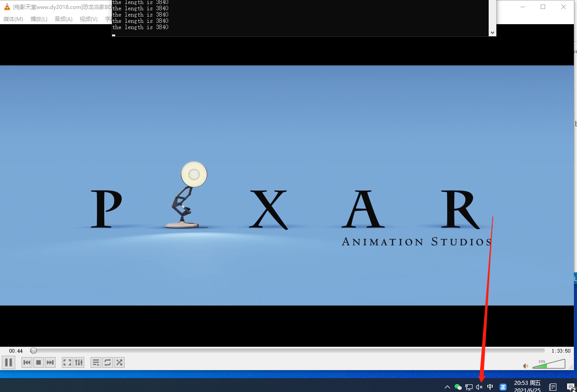This screenshot has width=577, height=392.
Task: Toggle random shuffle playback
Action: coord(119,362)
